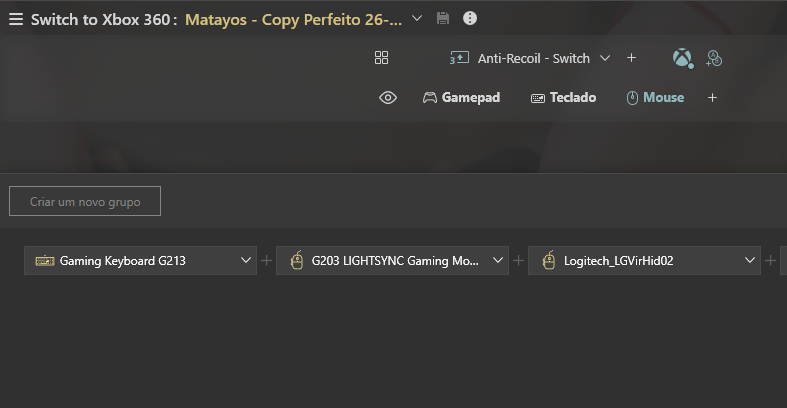This screenshot has width=787, height=408.
Task: Switch to the Teclado tab
Action: tap(563, 97)
